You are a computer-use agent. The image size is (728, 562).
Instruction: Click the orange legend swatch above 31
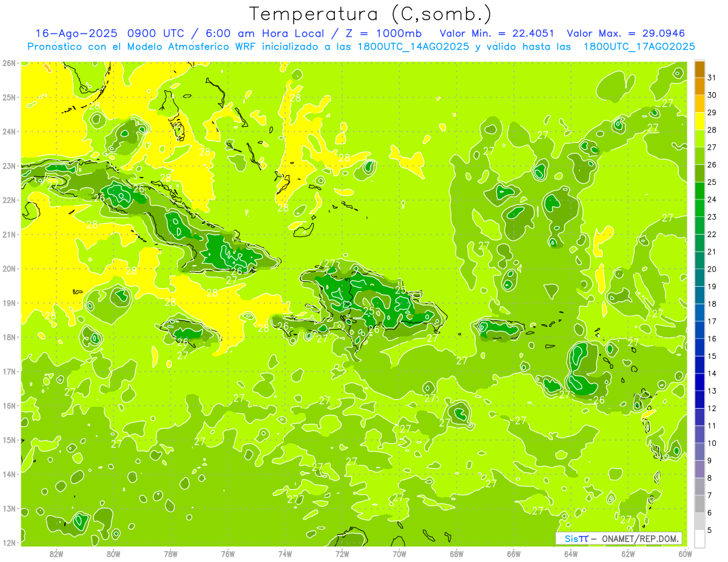pos(699,69)
